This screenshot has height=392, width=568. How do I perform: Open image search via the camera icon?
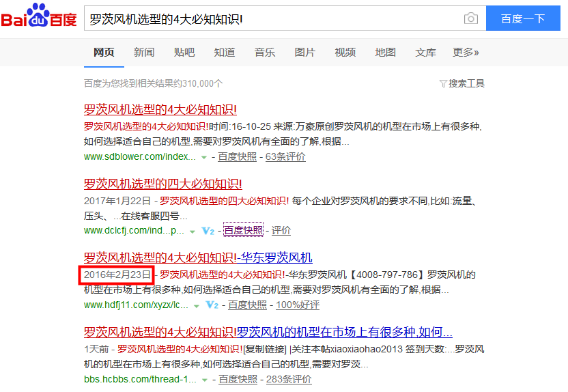[470, 18]
